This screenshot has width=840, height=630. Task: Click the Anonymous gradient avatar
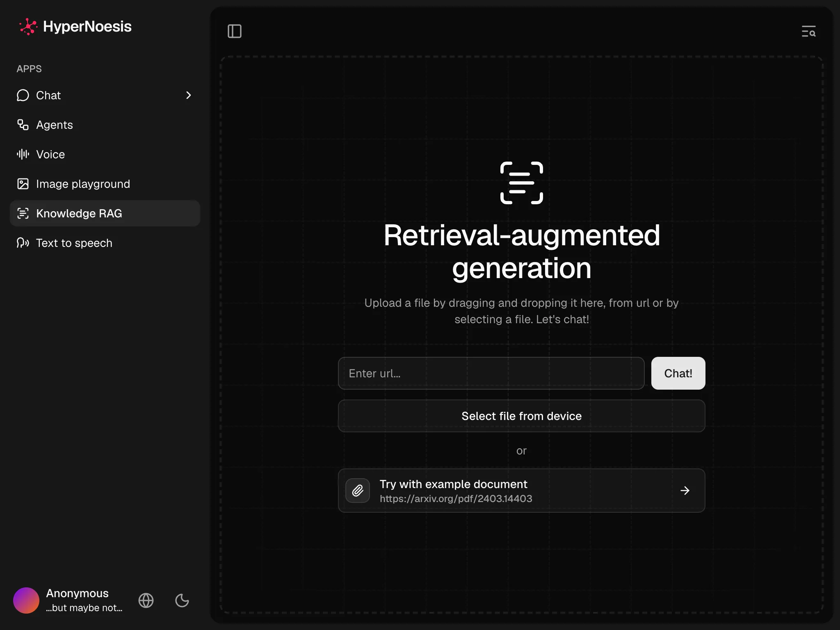26,600
